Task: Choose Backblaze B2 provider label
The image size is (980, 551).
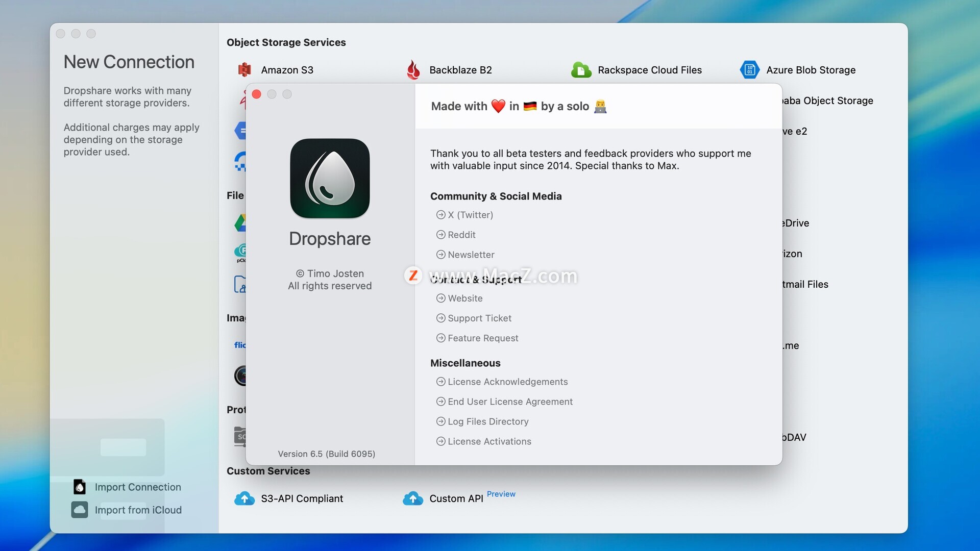Action: pyautogui.click(x=460, y=70)
